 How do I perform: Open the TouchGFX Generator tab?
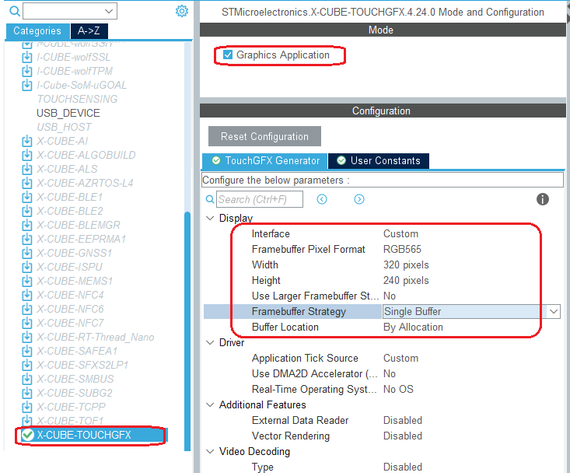(265, 161)
